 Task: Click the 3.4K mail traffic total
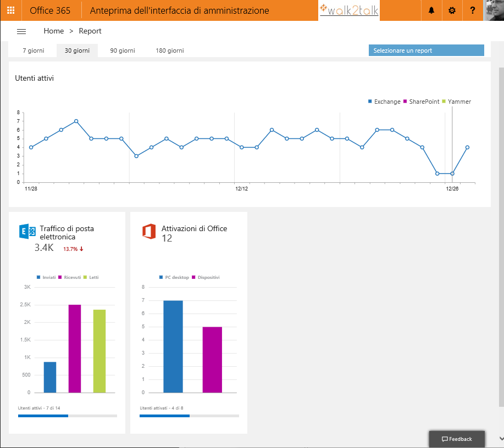[x=44, y=248]
